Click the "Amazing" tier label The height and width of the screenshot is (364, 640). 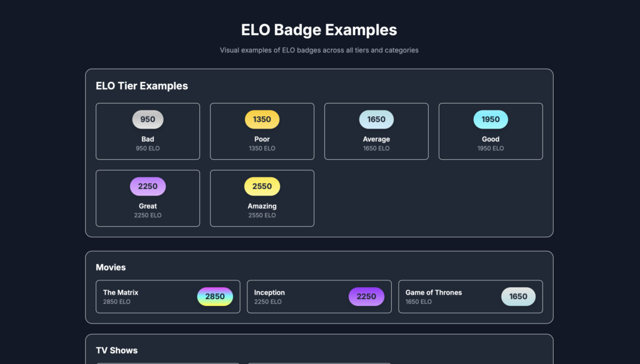click(x=262, y=206)
